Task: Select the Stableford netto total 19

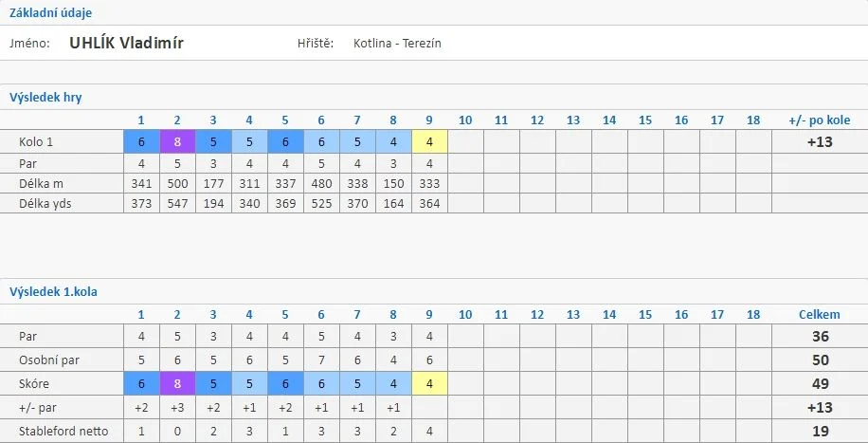Action: click(x=820, y=432)
